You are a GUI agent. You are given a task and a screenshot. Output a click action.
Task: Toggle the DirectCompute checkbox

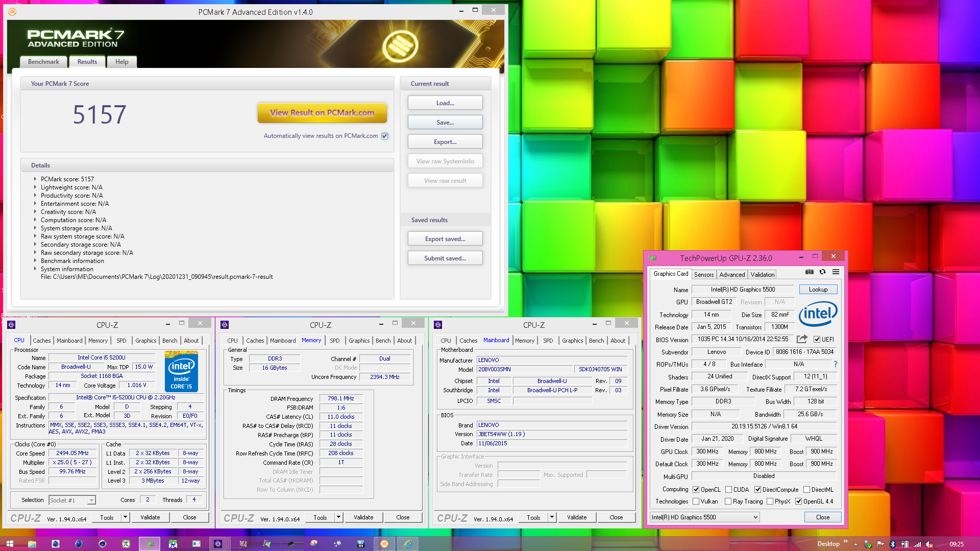click(757, 489)
